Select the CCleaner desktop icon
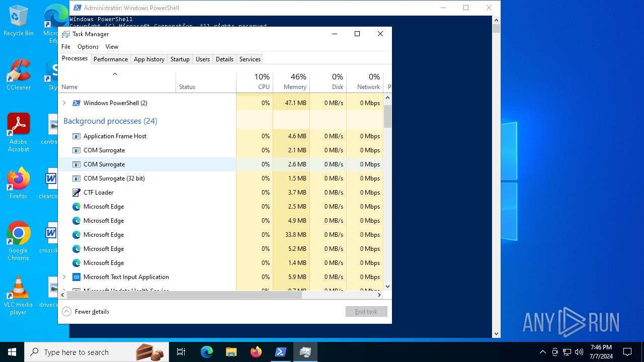 (x=19, y=75)
